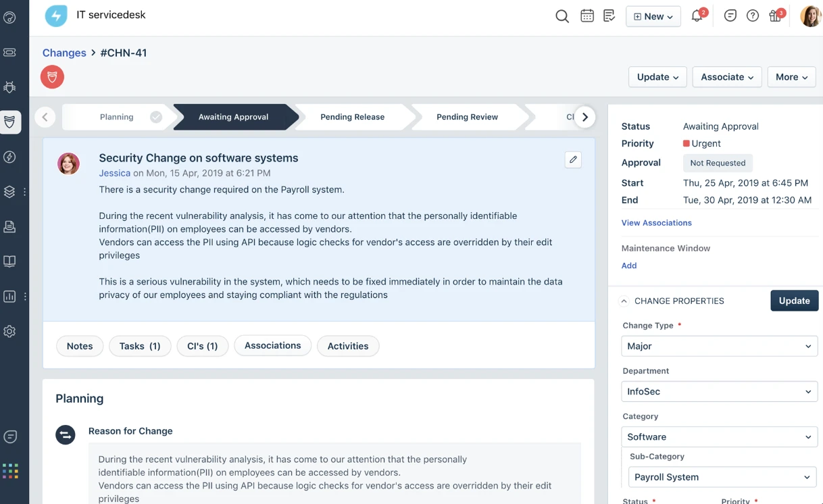
Task: Open the Problems bug icon in sidebar
Action: pyautogui.click(x=9, y=87)
